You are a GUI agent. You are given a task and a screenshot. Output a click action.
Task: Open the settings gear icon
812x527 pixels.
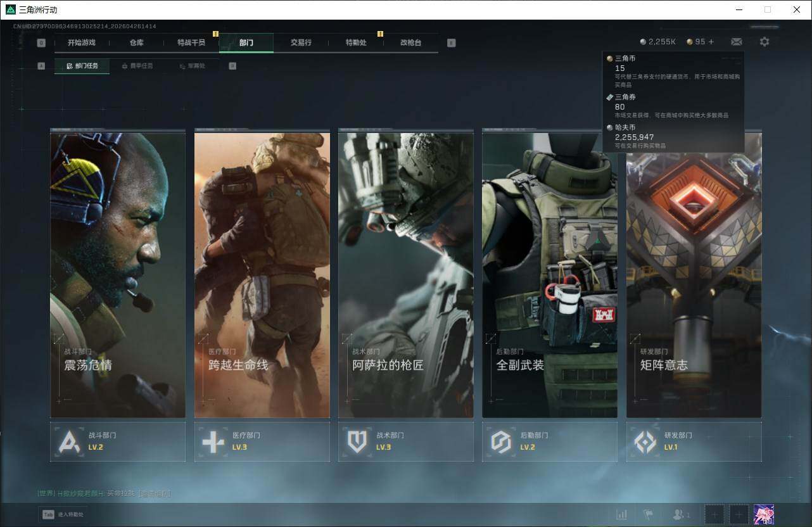[764, 42]
